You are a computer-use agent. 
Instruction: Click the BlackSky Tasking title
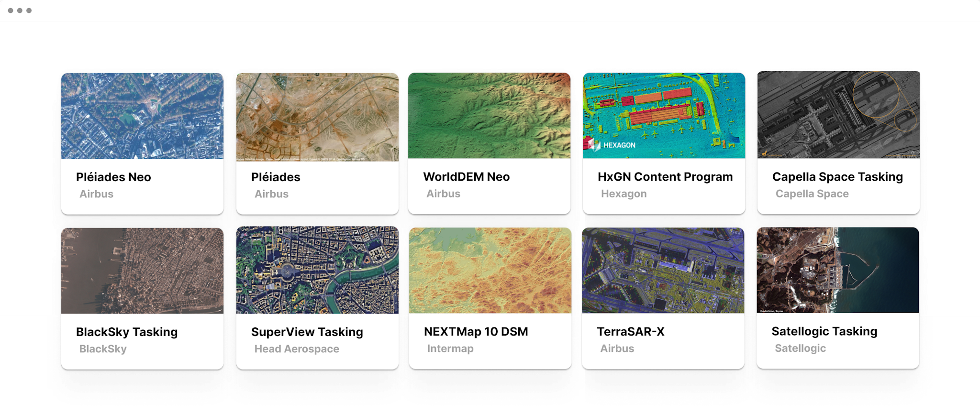click(x=127, y=332)
